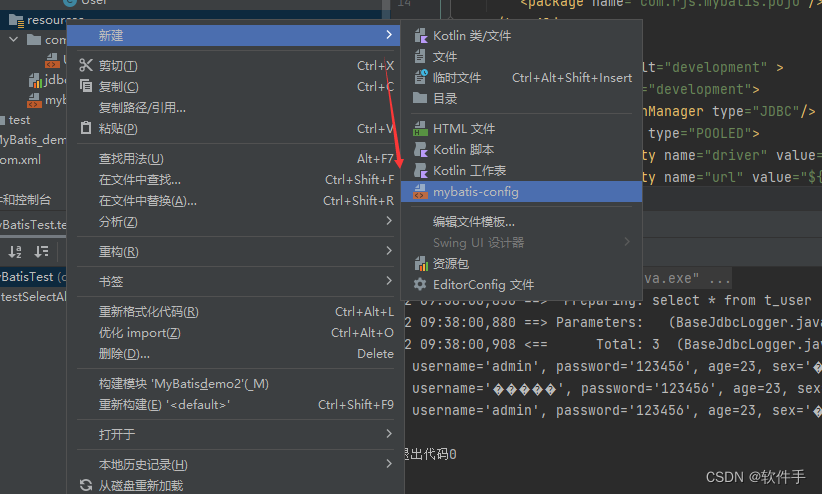Select 在文件中替换(A)... menu entry

pos(236,200)
